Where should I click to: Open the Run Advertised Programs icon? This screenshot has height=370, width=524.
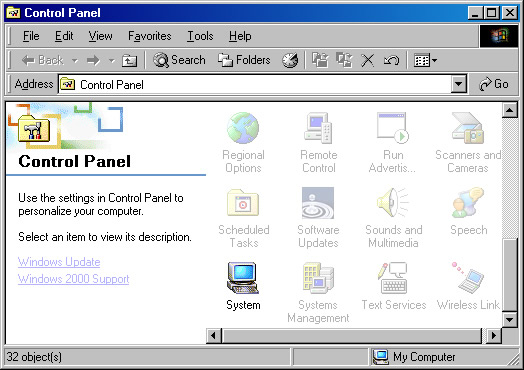(393, 128)
